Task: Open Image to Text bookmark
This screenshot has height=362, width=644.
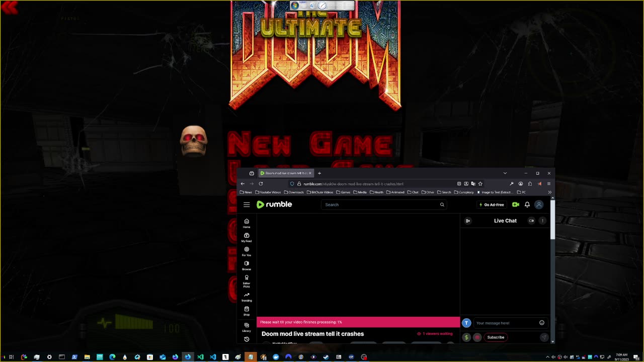Action: pos(495,192)
